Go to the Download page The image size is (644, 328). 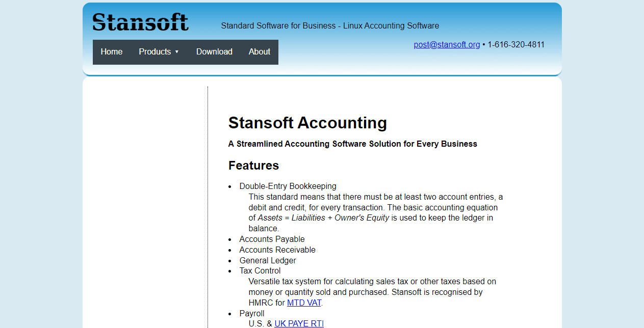214,51
